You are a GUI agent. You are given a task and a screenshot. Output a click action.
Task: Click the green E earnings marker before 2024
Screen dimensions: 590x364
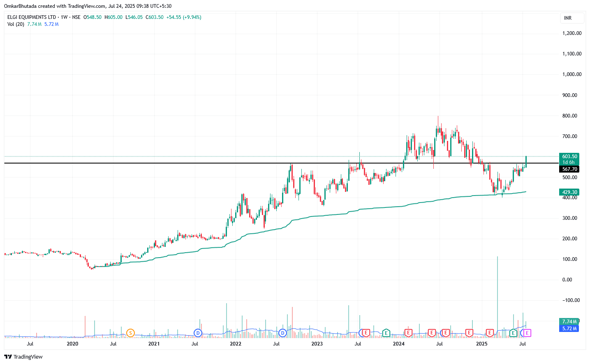click(386, 333)
